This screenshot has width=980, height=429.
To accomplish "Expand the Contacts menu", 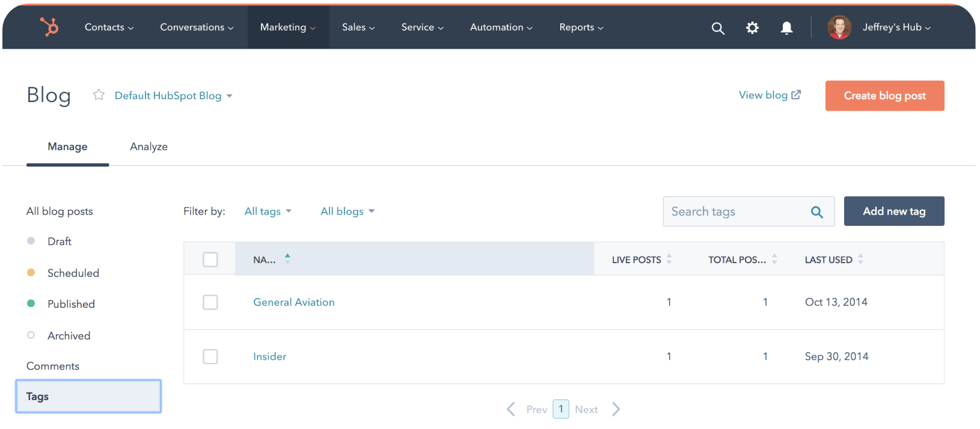I will click(109, 28).
